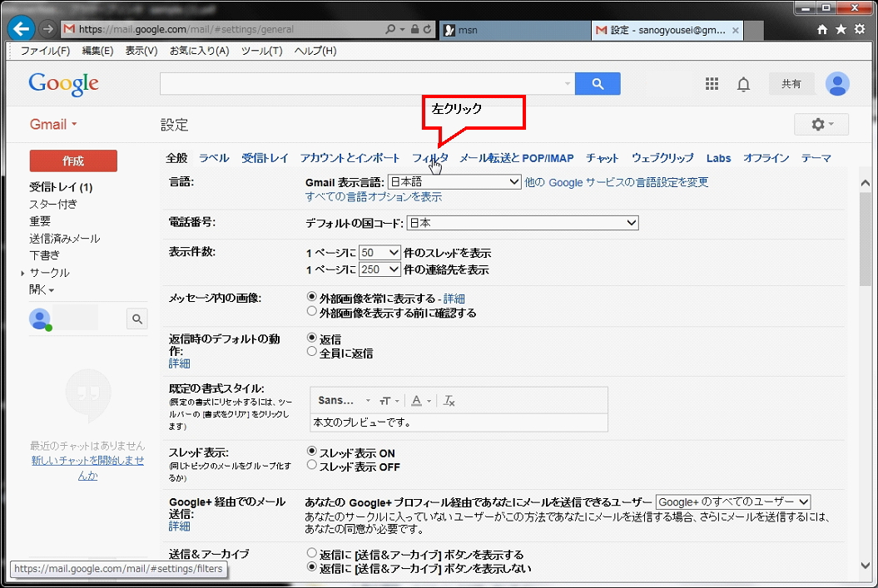Turn スレッド表示 OFF
Screen dimensions: 878x588
tap(310, 467)
